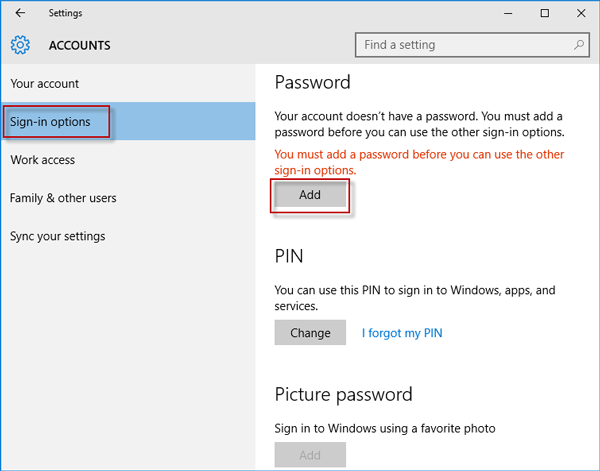
Task: Maximize the Settings window
Action: (x=545, y=13)
